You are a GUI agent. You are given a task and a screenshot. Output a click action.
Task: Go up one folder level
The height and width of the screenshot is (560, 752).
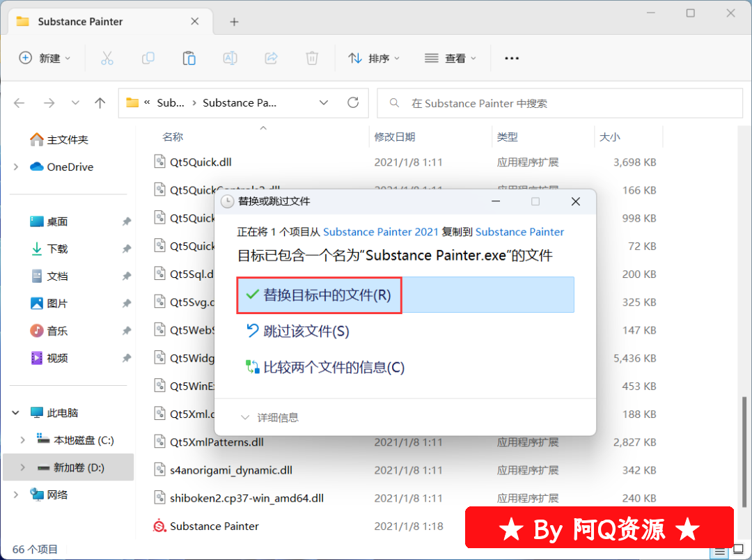(x=100, y=103)
